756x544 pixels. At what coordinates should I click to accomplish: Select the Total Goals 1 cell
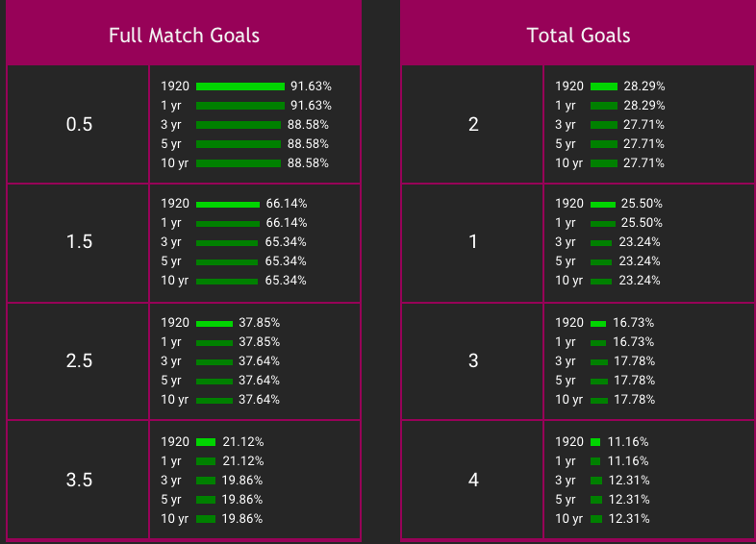472,242
